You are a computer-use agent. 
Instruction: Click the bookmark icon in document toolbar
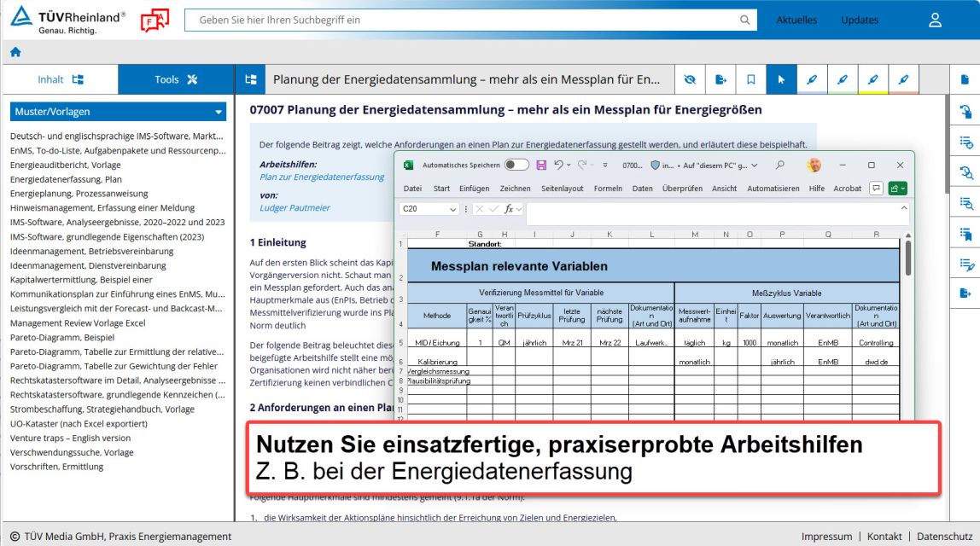click(x=750, y=79)
